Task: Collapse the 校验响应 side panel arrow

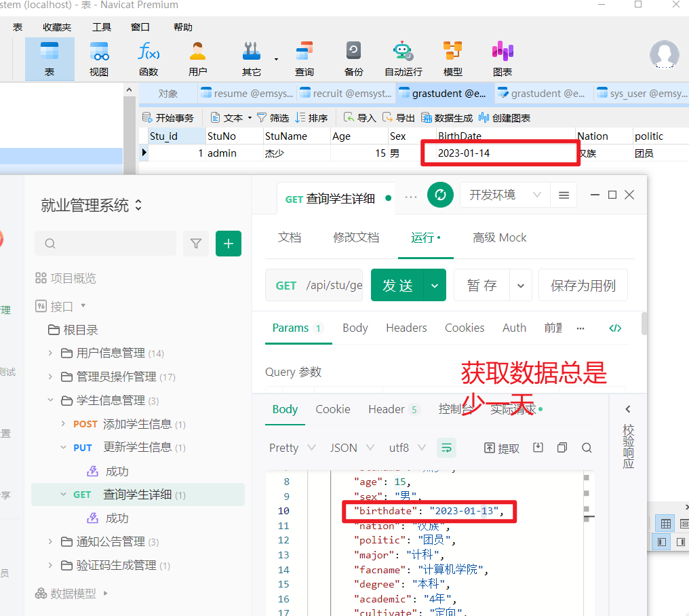Action: coord(628,409)
